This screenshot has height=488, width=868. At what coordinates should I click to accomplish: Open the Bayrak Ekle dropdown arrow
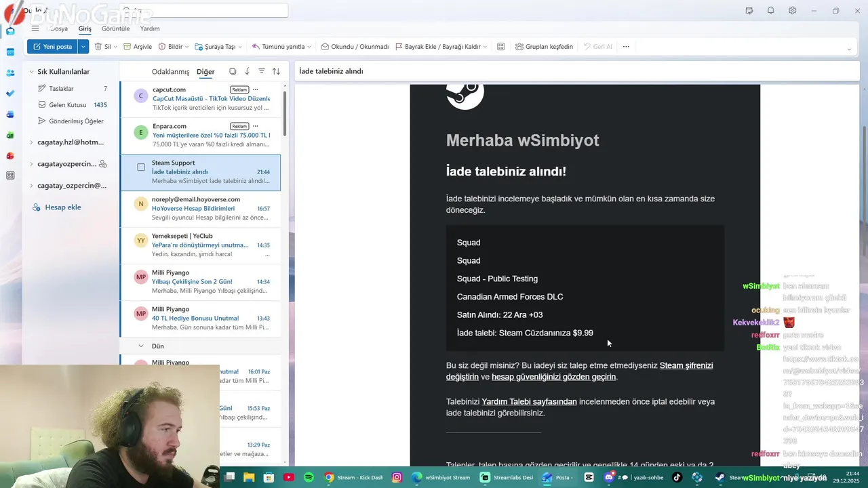pos(486,47)
